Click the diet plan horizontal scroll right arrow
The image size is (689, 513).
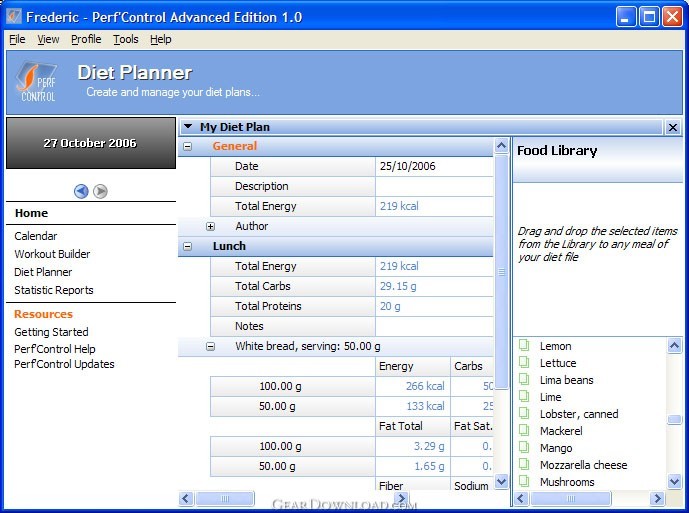pyautogui.click(x=400, y=498)
